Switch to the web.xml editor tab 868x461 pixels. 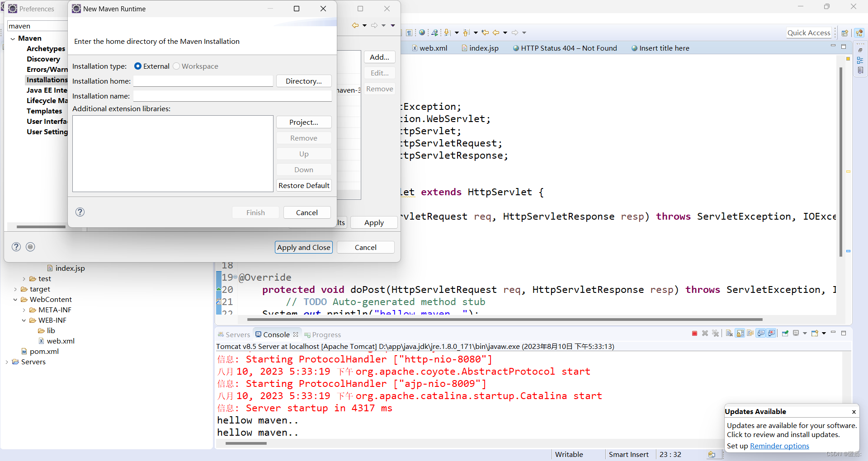click(429, 48)
